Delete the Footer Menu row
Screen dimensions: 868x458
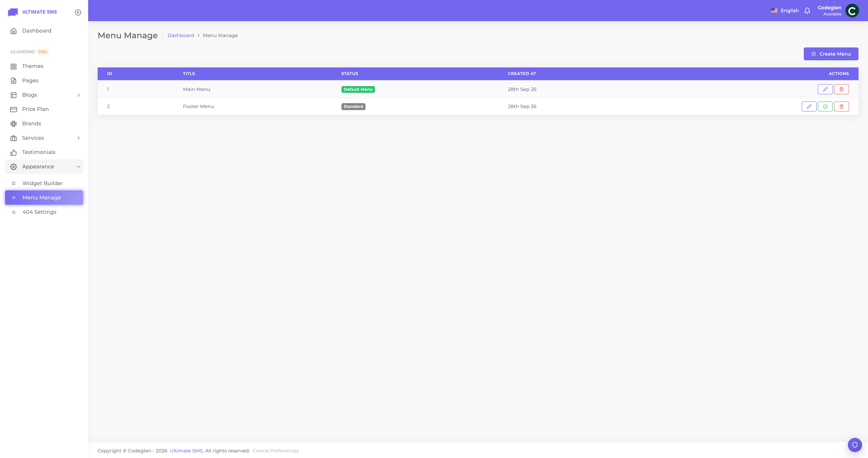[841, 106]
